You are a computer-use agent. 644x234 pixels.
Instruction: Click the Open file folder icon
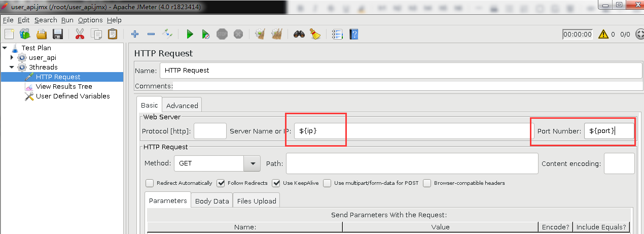pyautogui.click(x=41, y=34)
